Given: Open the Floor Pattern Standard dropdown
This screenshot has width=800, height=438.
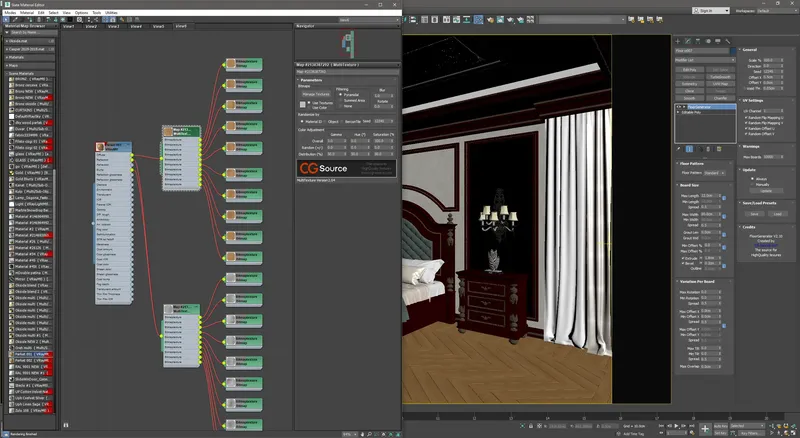Looking at the screenshot, I should pyautogui.click(x=715, y=173).
